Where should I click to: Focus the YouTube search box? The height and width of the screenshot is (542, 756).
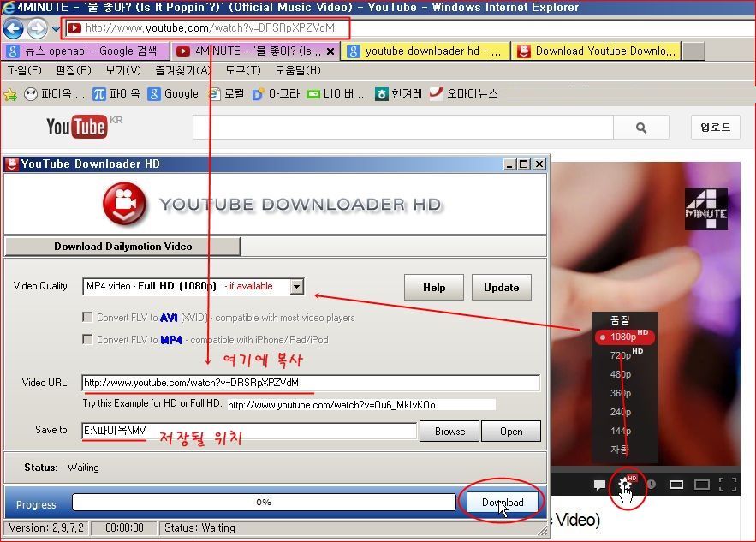pos(403,128)
